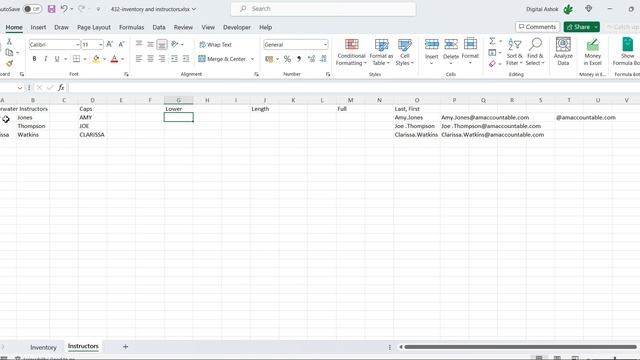Switch to the Data tab
This screenshot has height=360, width=640.
(x=159, y=27)
